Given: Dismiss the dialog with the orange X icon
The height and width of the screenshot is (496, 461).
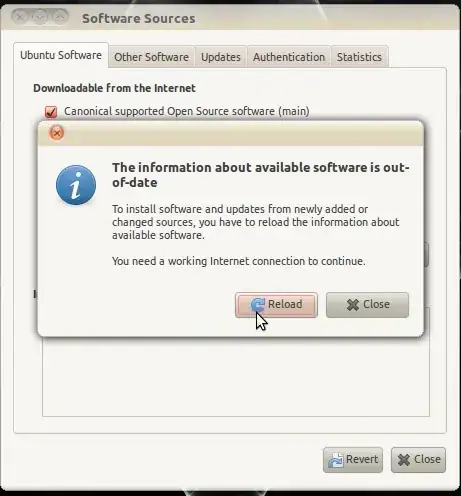Looking at the screenshot, I should tap(57, 133).
